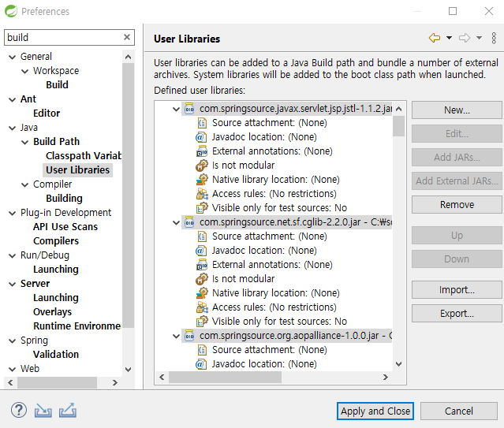Open the Spring Validation page

[56, 354]
